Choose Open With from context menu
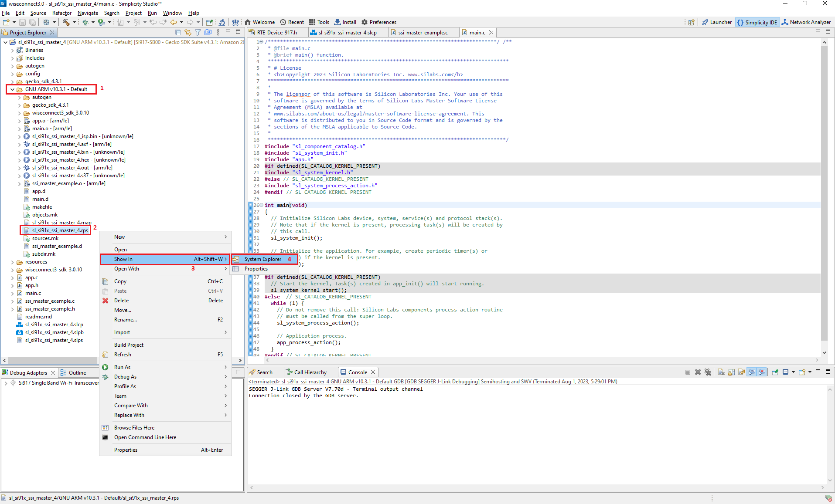835x504 pixels. tap(165, 269)
